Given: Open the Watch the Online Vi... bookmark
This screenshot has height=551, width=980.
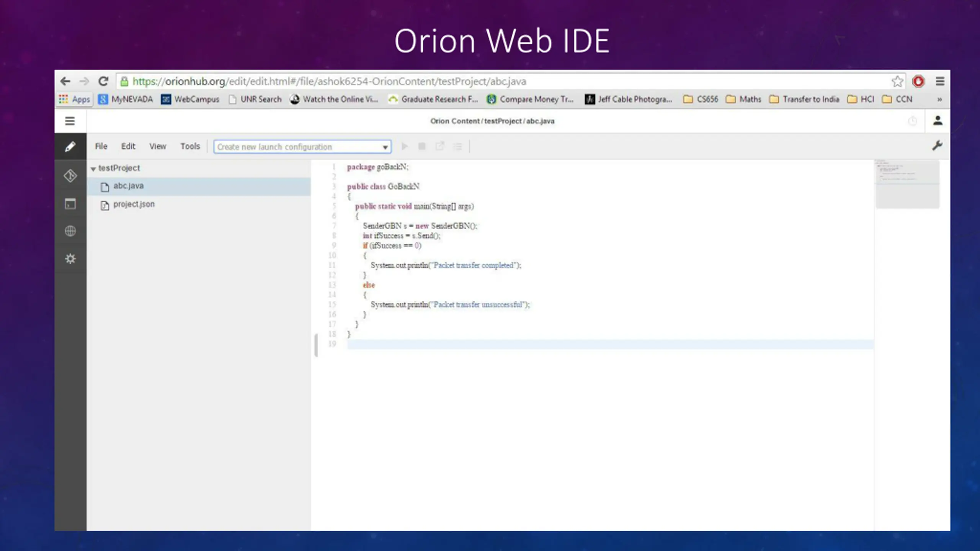Looking at the screenshot, I should (334, 99).
